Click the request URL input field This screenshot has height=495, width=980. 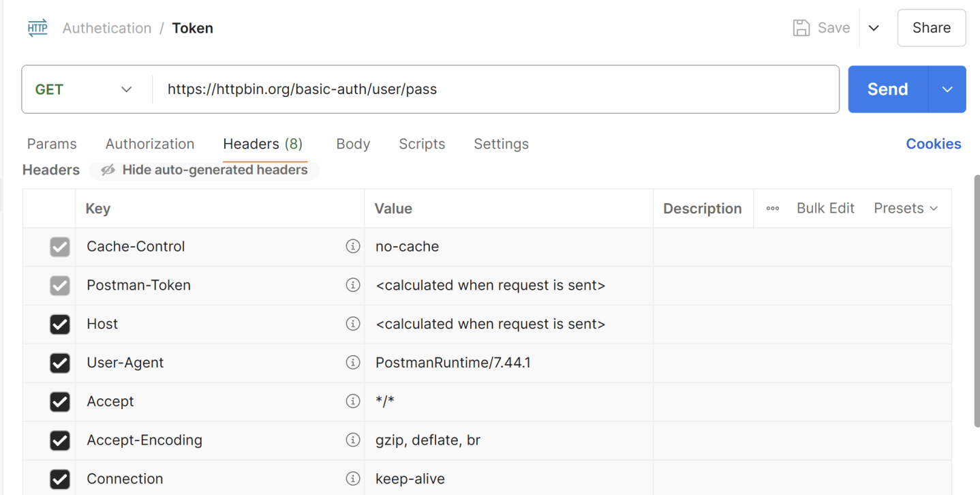click(x=495, y=89)
